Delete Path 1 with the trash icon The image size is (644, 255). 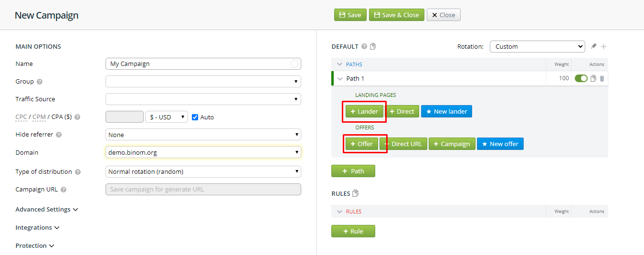[x=602, y=78]
